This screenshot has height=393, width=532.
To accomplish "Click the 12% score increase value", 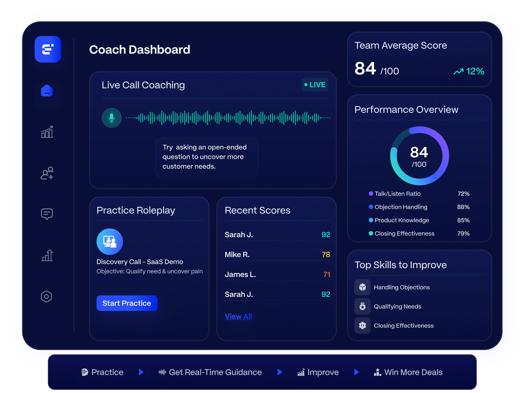I will pos(475,71).
